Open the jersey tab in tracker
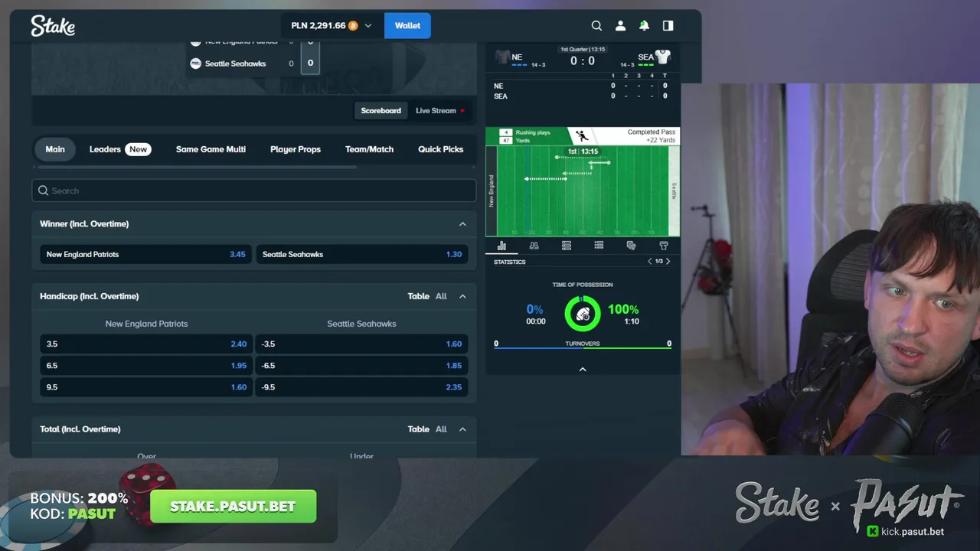This screenshot has width=980, height=551. (x=664, y=246)
